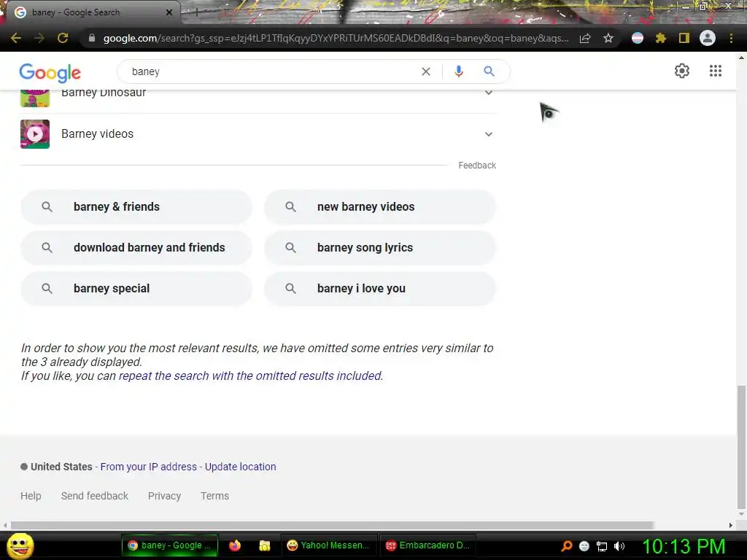This screenshot has width=747, height=560.
Task: Open Google quick settings gear
Action: (x=682, y=71)
